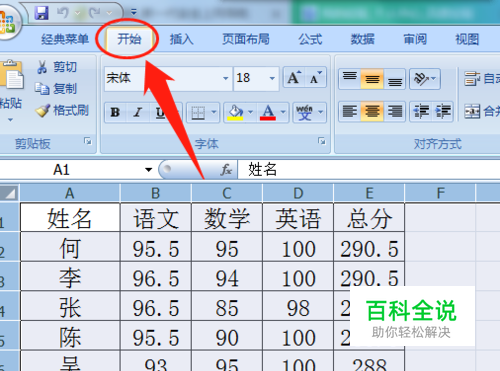Open the 字体 dialog launcher
This screenshot has width=500, height=371.
322,141
